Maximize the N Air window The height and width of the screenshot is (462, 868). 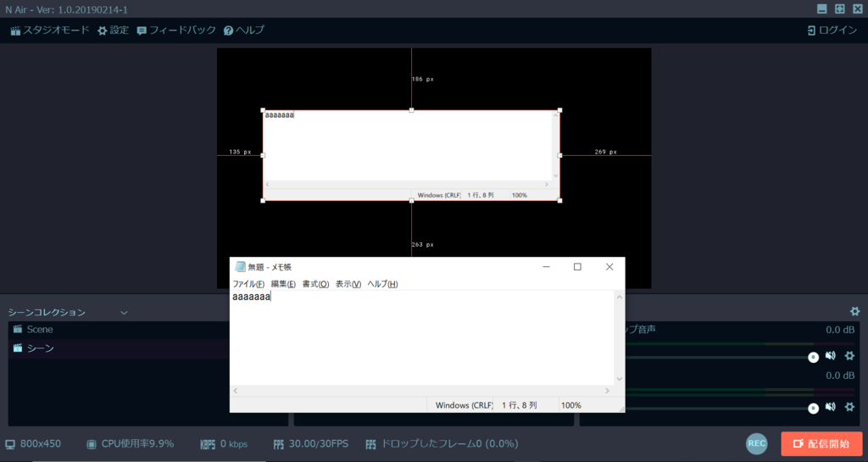click(x=840, y=8)
